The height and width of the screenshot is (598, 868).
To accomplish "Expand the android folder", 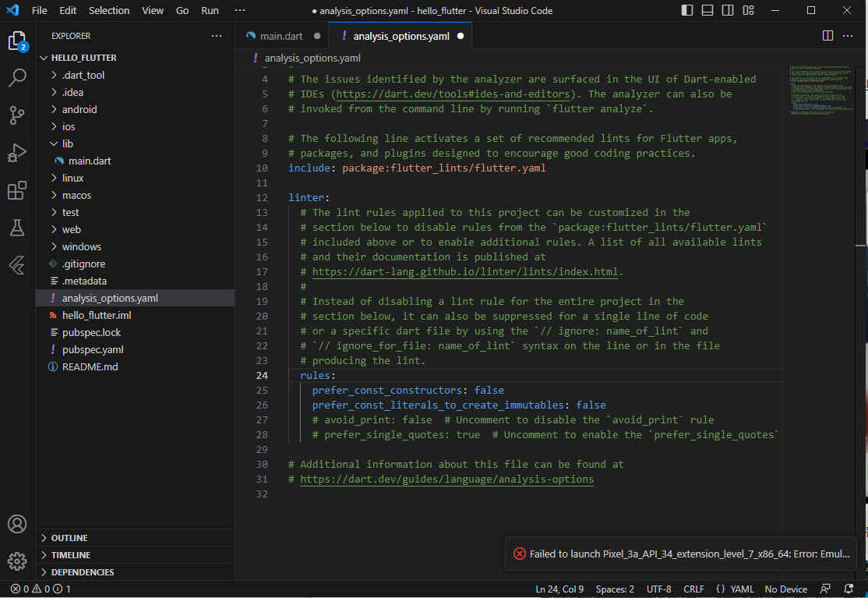I will pyautogui.click(x=54, y=110).
